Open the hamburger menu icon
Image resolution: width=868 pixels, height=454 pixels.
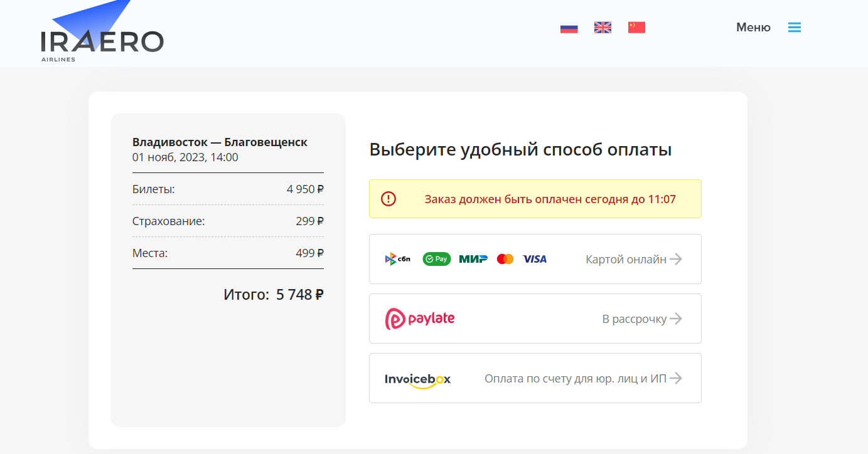794,27
